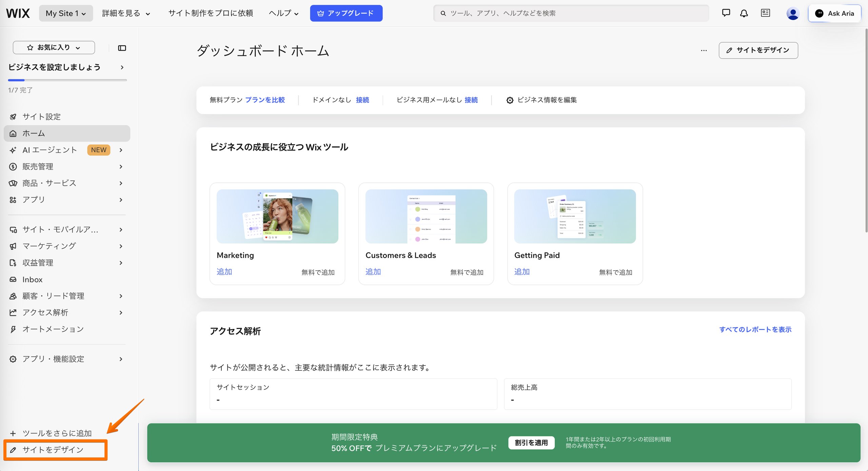This screenshot has width=868, height=471.
Task: Open the 詳細を見る dropdown menu
Action: point(126,13)
